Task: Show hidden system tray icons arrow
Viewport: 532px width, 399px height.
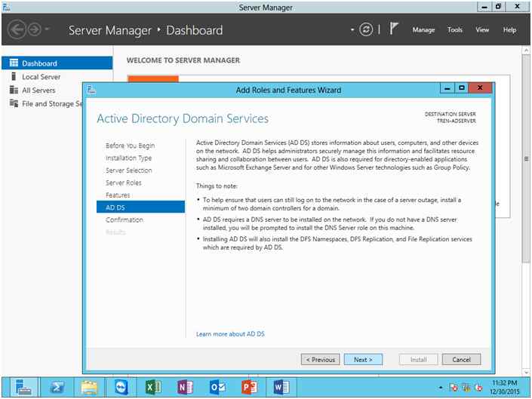Action: (441, 387)
